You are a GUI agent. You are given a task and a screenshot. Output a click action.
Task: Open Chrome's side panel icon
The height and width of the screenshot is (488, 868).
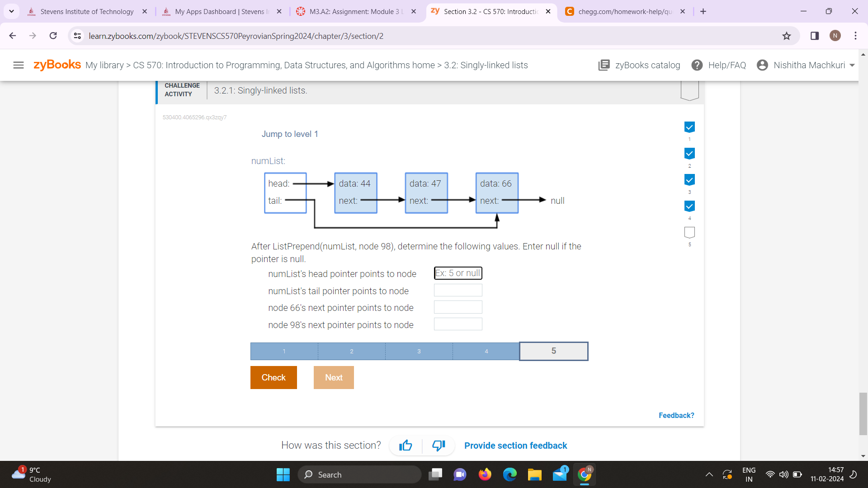coord(814,36)
